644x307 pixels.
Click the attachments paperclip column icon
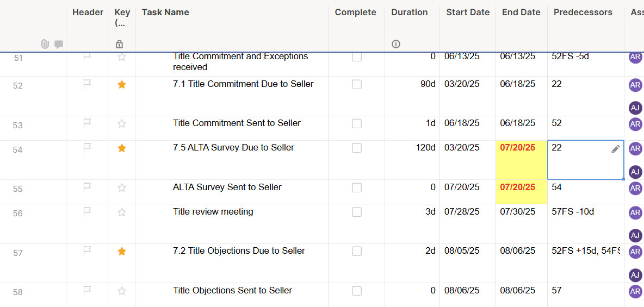coord(45,44)
